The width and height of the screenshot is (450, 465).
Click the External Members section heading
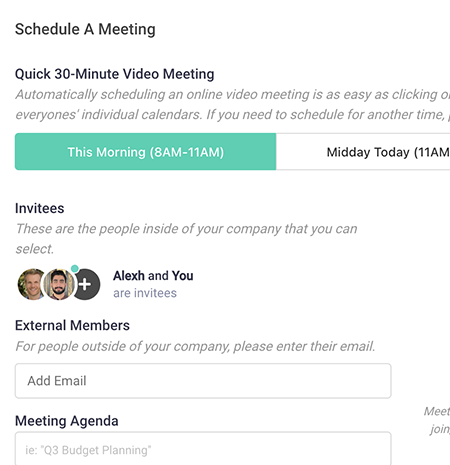pos(72,325)
